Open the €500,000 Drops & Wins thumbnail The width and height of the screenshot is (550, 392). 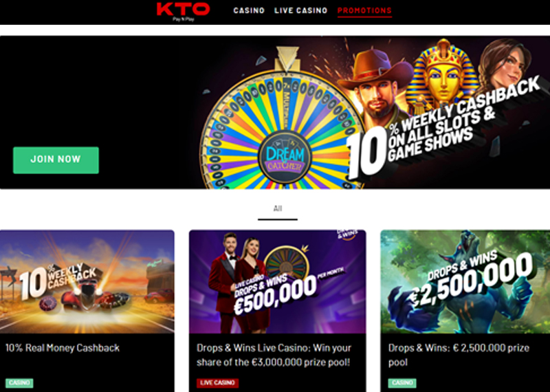point(278,281)
